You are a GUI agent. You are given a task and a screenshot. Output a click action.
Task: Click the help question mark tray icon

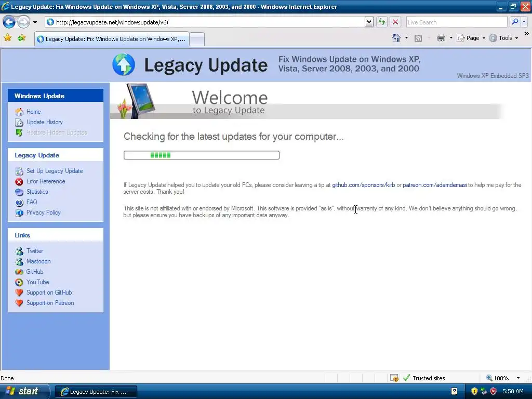454,392
